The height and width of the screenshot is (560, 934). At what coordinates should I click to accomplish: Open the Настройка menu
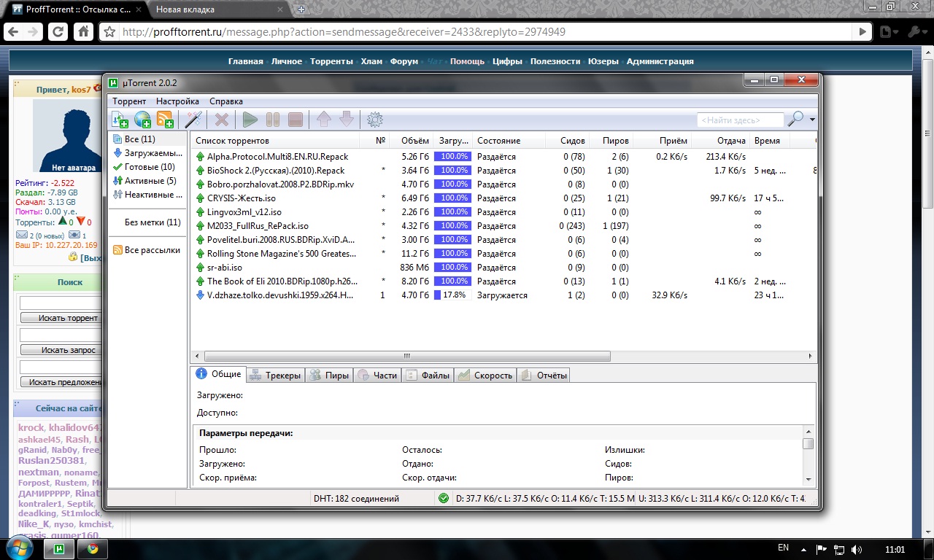[x=177, y=101]
